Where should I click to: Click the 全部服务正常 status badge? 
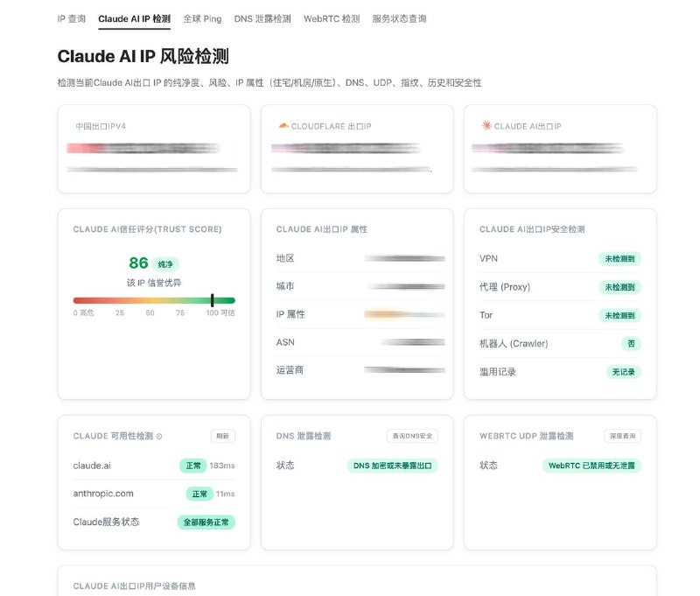206,522
